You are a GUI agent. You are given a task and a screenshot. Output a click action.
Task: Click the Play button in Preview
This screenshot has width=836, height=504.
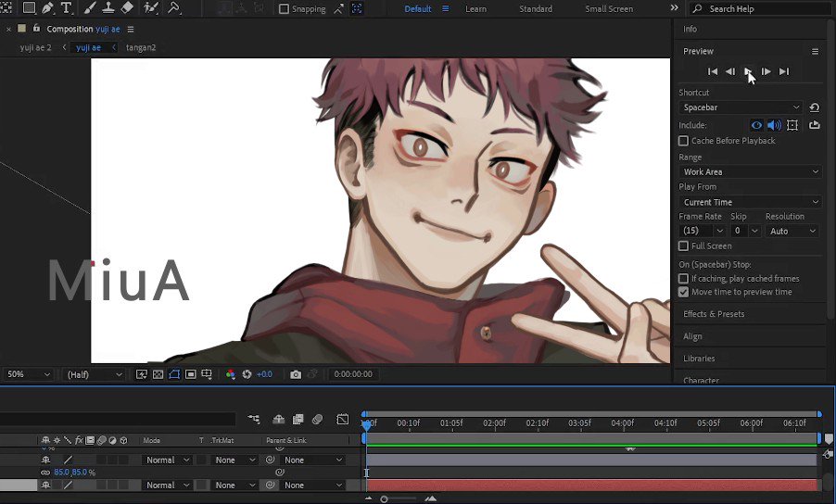pyautogui.click(x=748, y=71)
